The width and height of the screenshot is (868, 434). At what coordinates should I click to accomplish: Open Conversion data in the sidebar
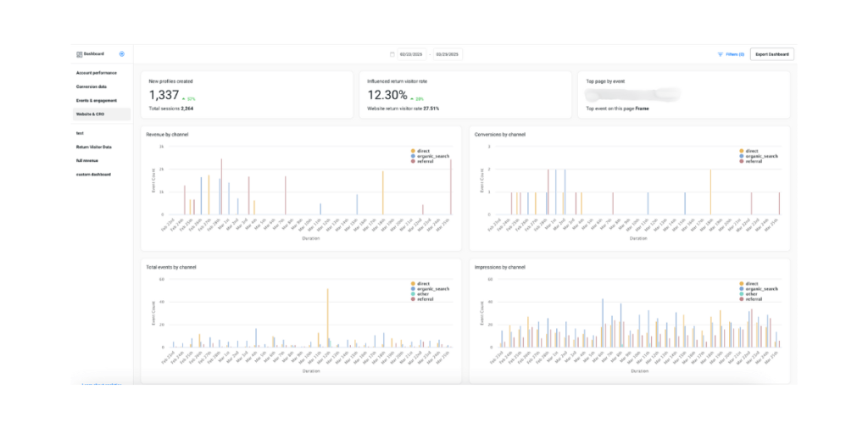[92, 86]
